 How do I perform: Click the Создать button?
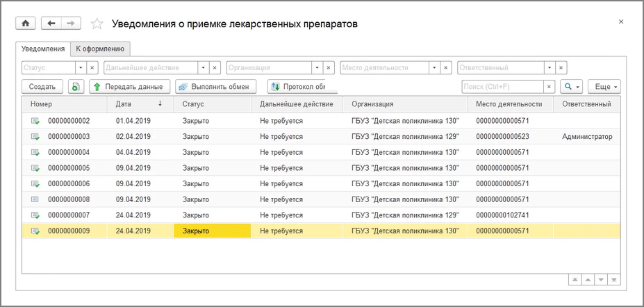click(42, 87)
